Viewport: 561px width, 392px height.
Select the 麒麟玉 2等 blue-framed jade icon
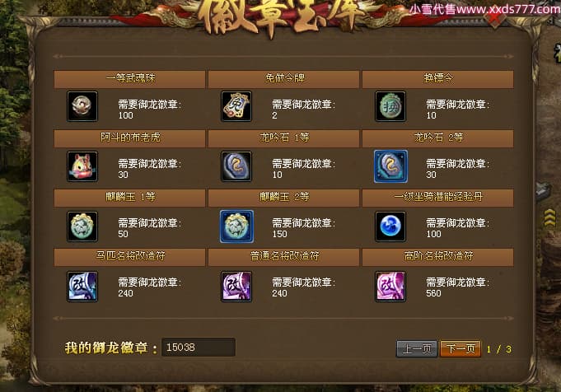click(236, 226)
